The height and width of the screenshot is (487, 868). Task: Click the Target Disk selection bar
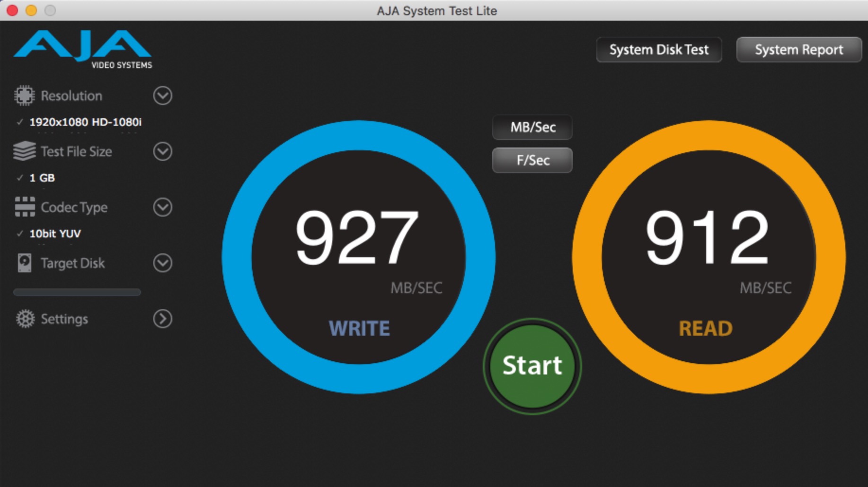click(x=77, y=292)
